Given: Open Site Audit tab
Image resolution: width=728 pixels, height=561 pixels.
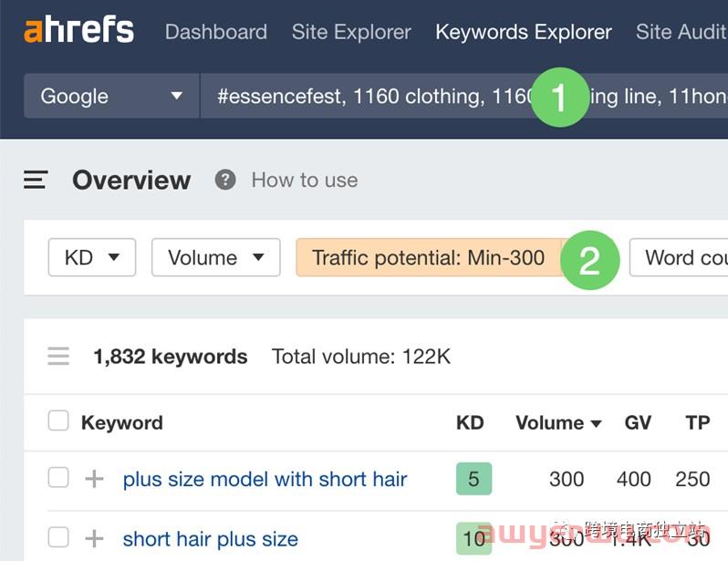Looking at the screenshot, I should [x=681, y=32].
